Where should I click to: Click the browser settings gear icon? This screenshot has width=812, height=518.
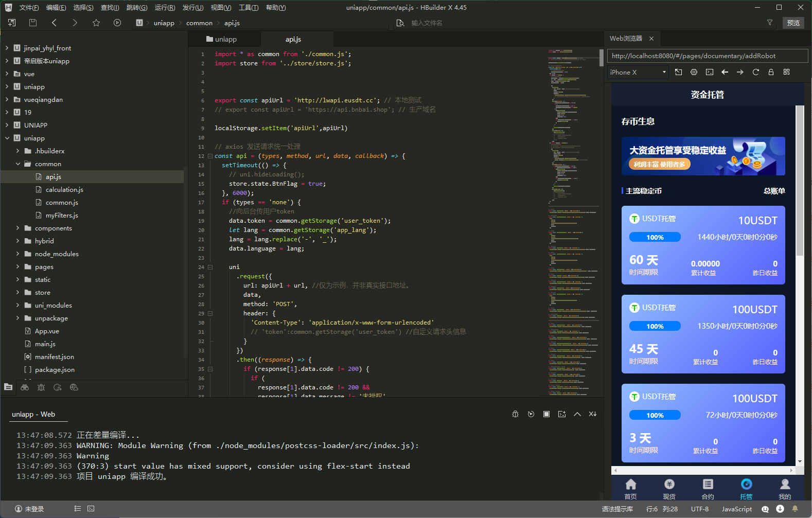click(694, 72)
